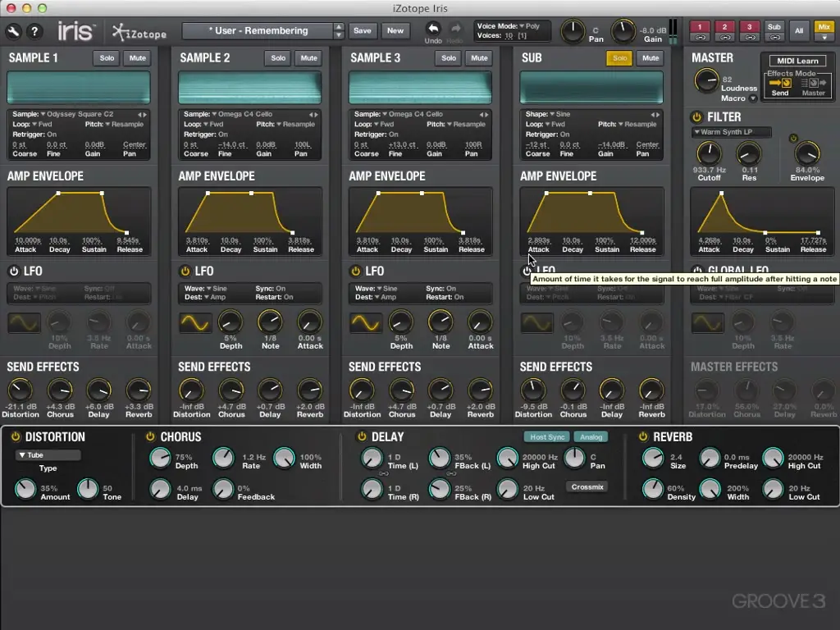Image resolution: width=840 pixels, height=630 pixels.
Task: Click Sample 1 previous/next sample arrows
Action: click(142, 114)
